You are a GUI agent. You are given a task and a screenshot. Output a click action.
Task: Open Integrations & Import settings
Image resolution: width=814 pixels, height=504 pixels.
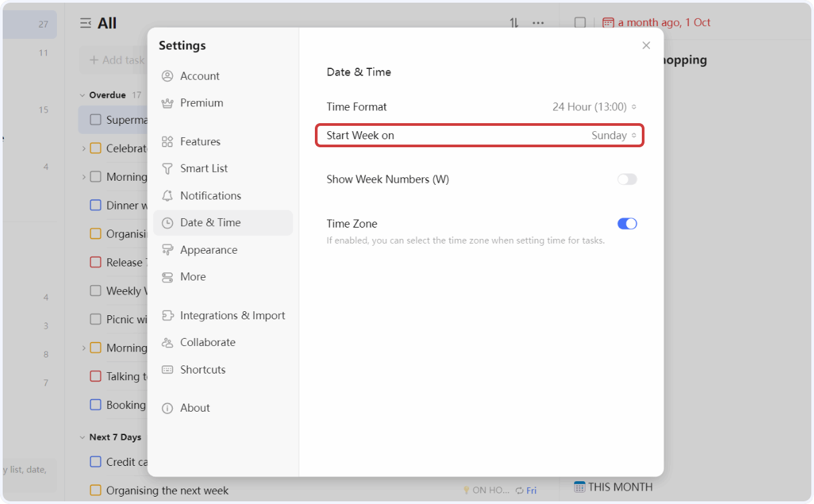click(232, 315)
